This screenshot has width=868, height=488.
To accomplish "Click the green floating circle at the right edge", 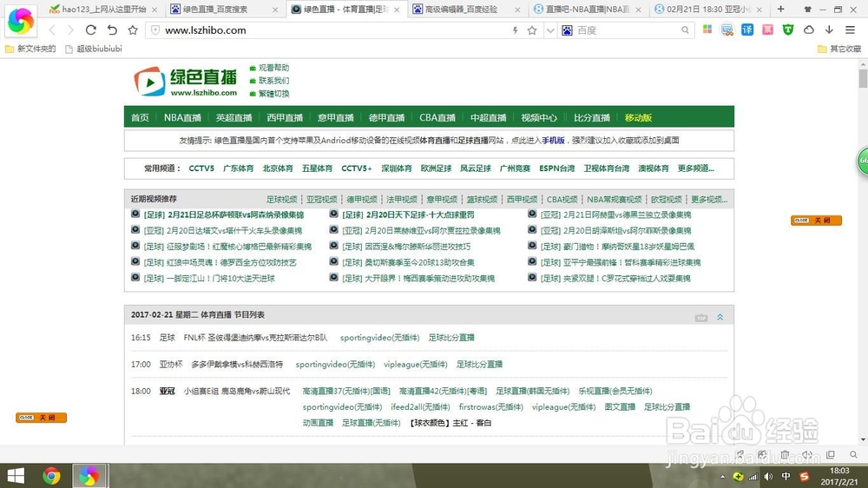I will point(863,162).
